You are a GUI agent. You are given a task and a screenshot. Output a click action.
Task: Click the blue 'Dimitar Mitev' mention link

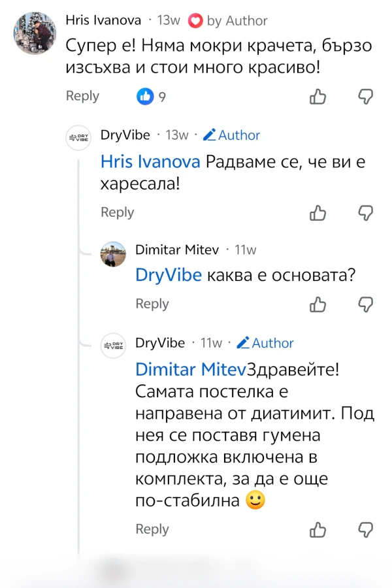click(x=191, y=369)
